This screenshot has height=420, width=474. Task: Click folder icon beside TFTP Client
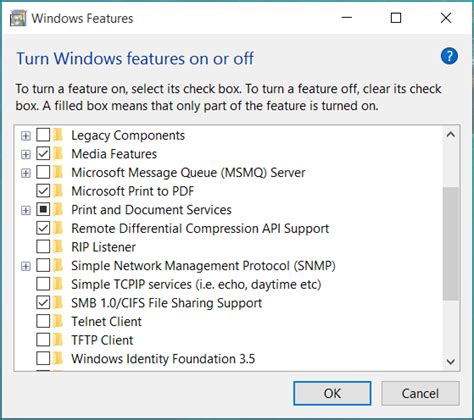[x=58, y=340]
